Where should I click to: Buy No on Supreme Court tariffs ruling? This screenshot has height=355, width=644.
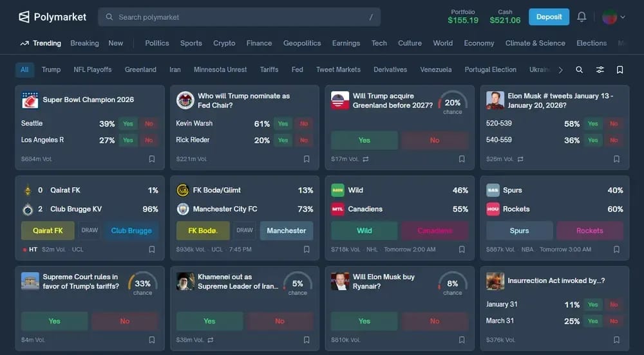click(125, 321)
